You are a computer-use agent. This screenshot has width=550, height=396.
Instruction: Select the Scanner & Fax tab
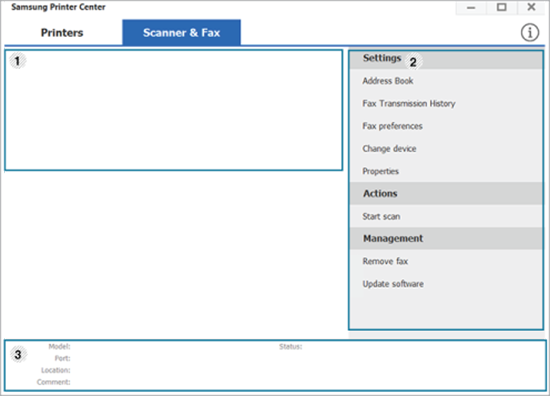[181, 33]
